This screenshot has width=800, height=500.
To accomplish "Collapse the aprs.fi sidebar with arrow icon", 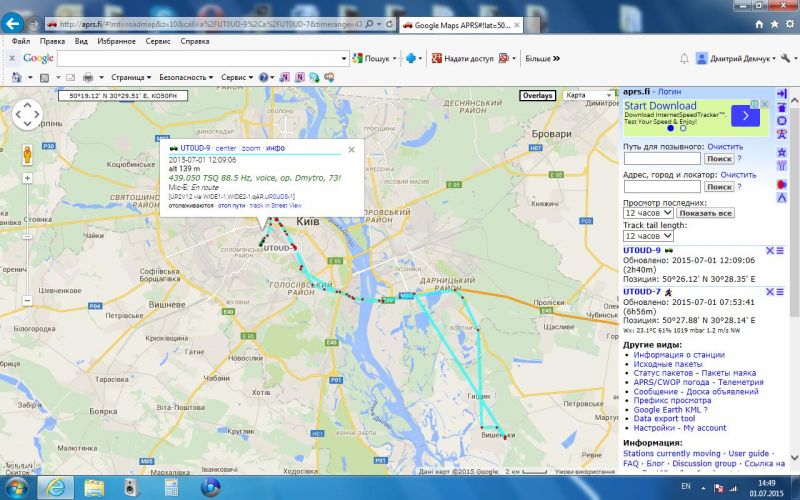I will (x=782, y=93).
